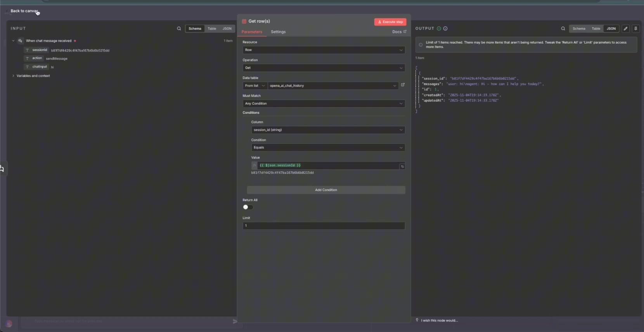
Task: Open the Condition dropdown Equals
Action: [x=328, y=147]
